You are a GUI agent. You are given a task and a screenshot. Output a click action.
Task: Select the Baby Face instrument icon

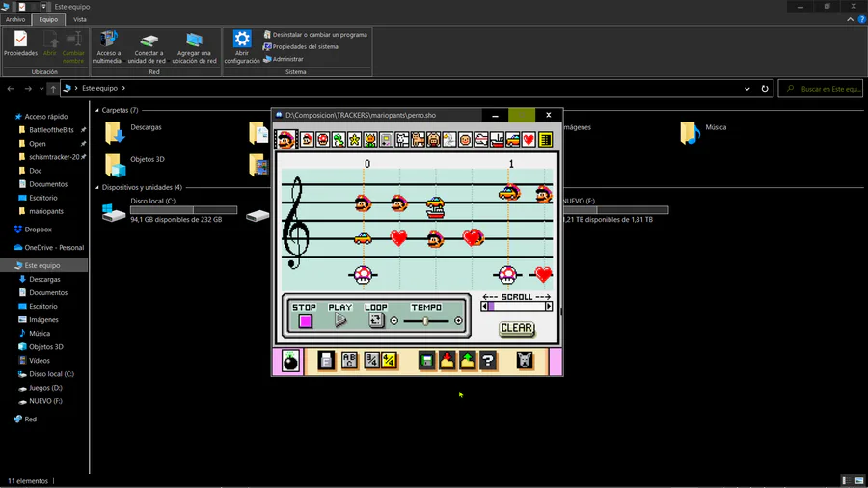[x=466, y=140]
